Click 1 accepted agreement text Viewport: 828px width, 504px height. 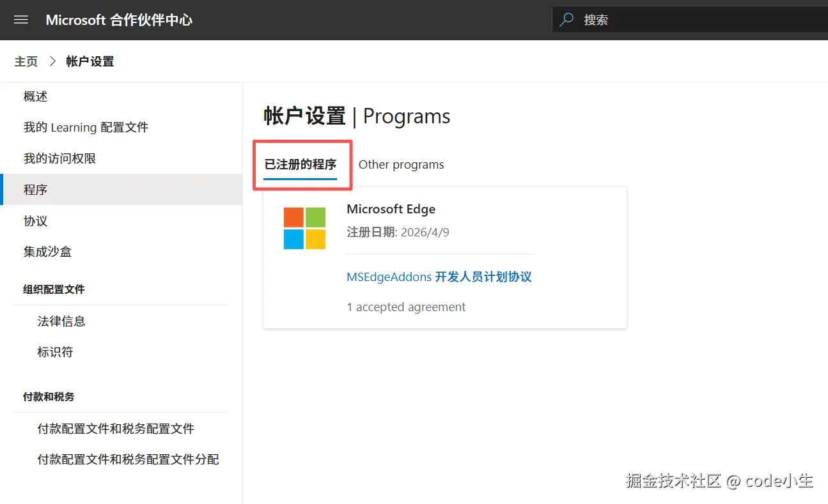(x=406, y=307)
